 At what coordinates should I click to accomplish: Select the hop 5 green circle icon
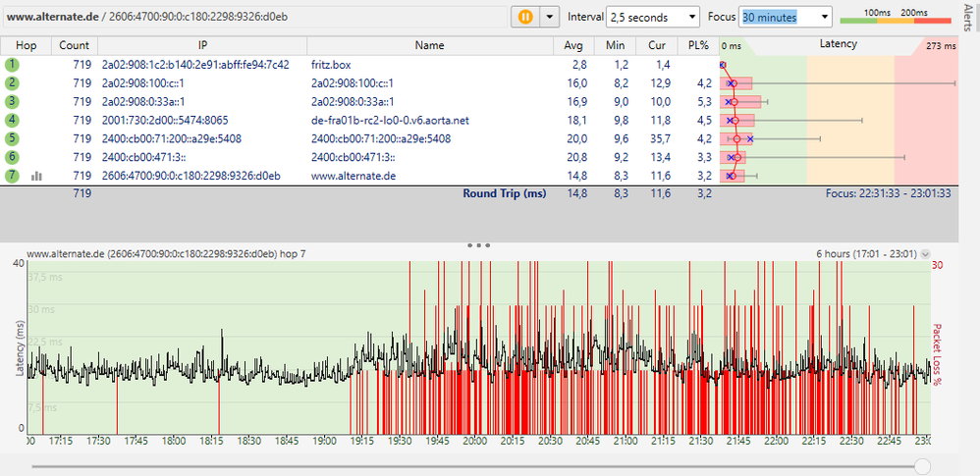click(x=13, y=138)
